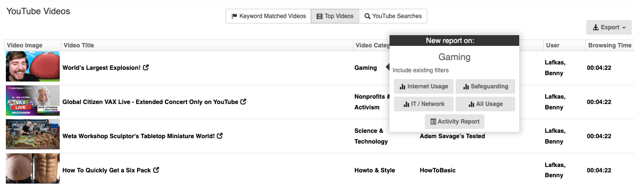Image resolution: width=644 pixels, height=187 pixels.
Task: Click user Lafkas, Benny in HowToBasic row
Action: pyautogui.click(x=555, y=170)
